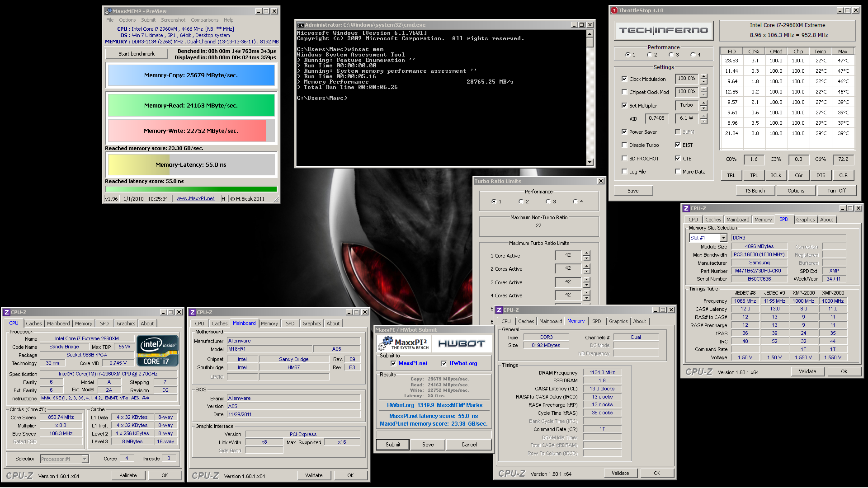
Task: Click the cmd.exe title bar icon
Action: click(300, 25)
